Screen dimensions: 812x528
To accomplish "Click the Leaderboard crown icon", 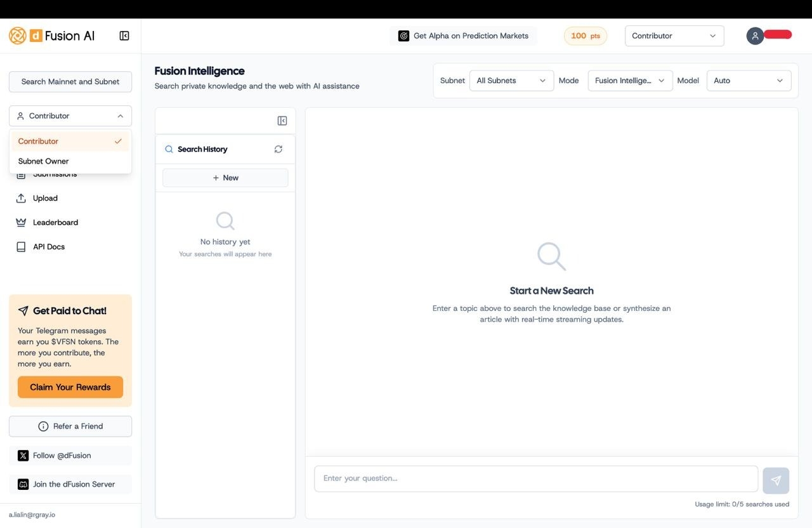I will (21, 222).
